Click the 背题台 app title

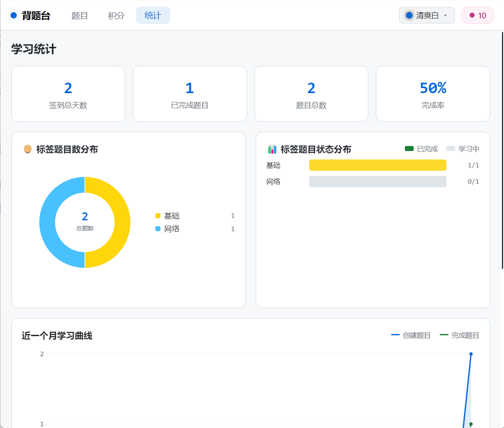(36, 16)
